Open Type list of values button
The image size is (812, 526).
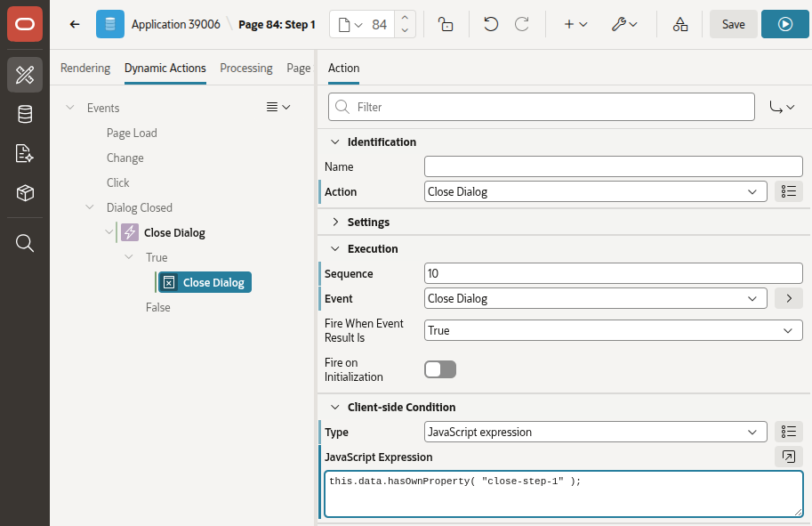(788, 432)
